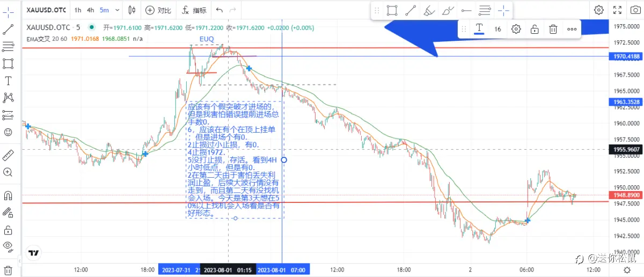Open the XABCD pattern tool
644x277 pixels.
point(8,98)
